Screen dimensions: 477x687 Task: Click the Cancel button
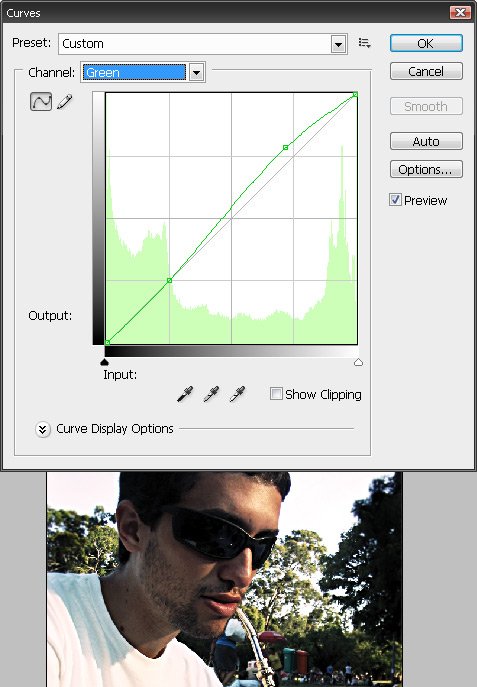426,71
